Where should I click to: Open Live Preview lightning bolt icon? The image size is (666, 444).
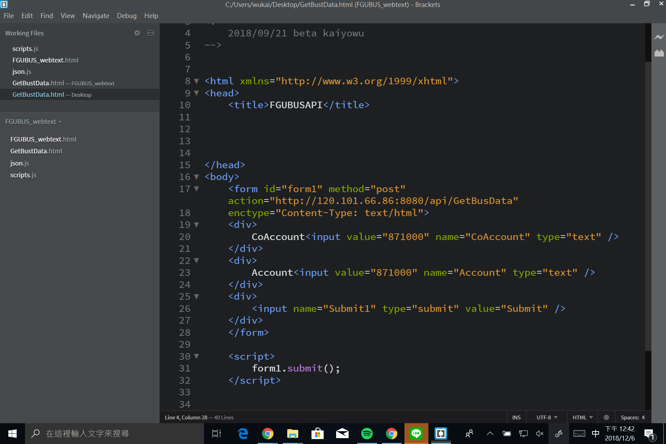(659, 37)
